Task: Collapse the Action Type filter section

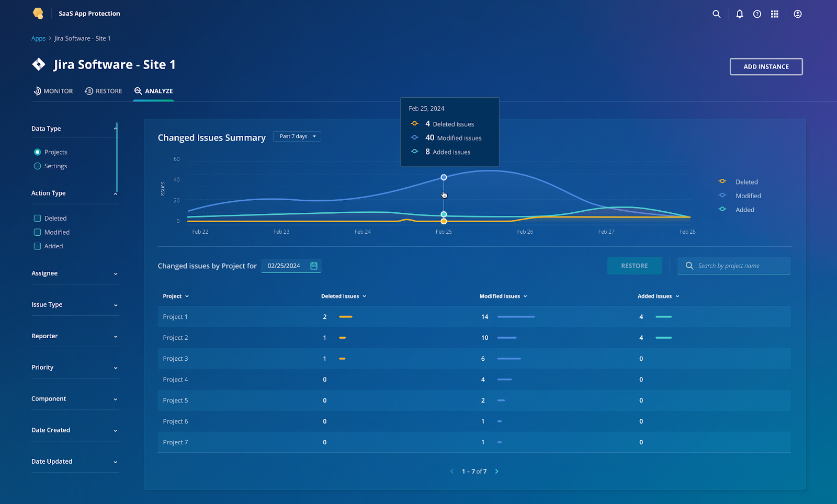Action: click(x=116, y=193)
